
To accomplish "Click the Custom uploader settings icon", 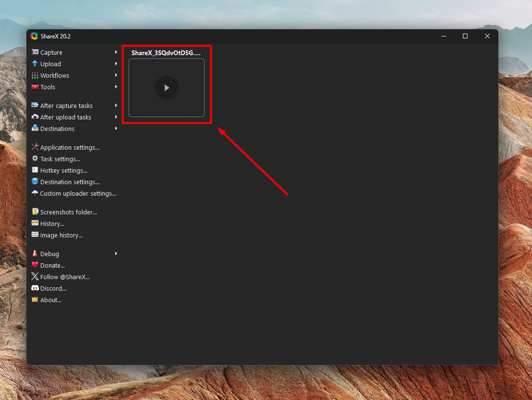I will click(35, 193).
